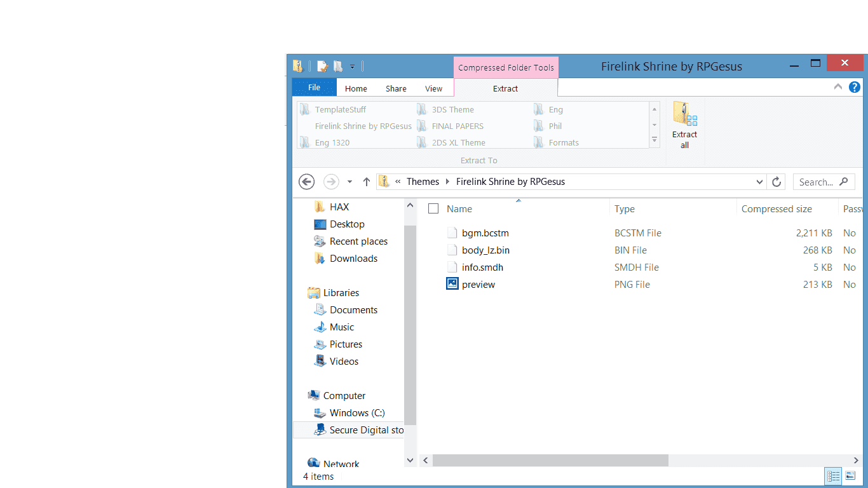This screenshot has width=868, height=488.
Task: Open Windows (C:) drive
Action: pyautogui.click(x=357, y=413)
